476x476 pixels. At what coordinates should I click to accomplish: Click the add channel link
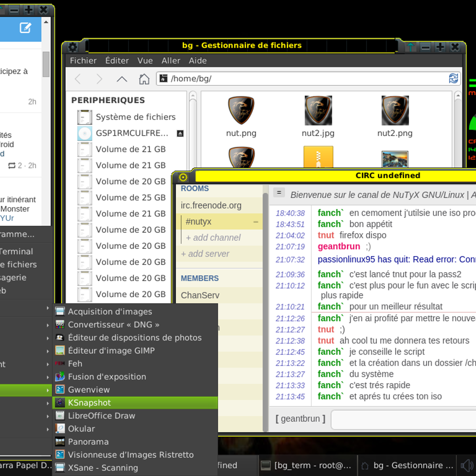point(213,238)
